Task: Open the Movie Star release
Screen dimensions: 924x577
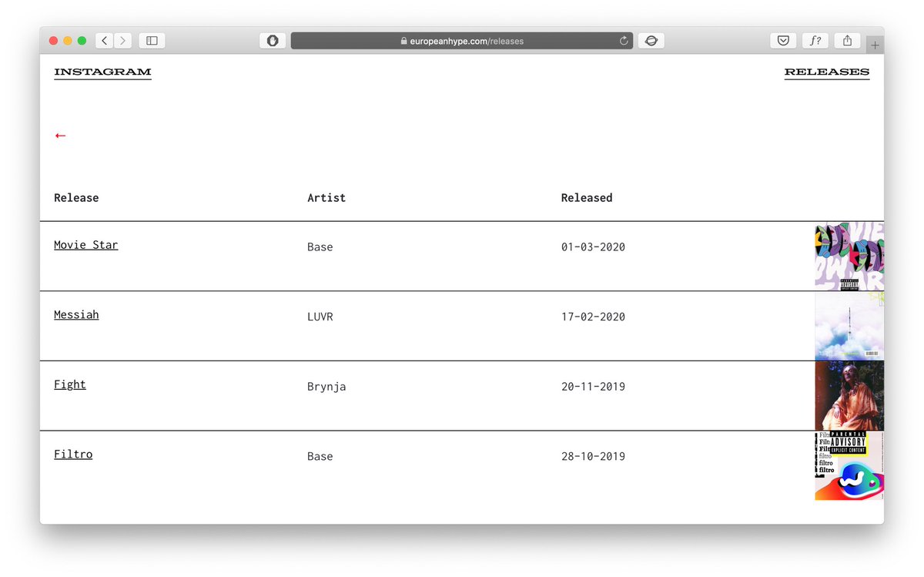Action: (x=86, y=245)
